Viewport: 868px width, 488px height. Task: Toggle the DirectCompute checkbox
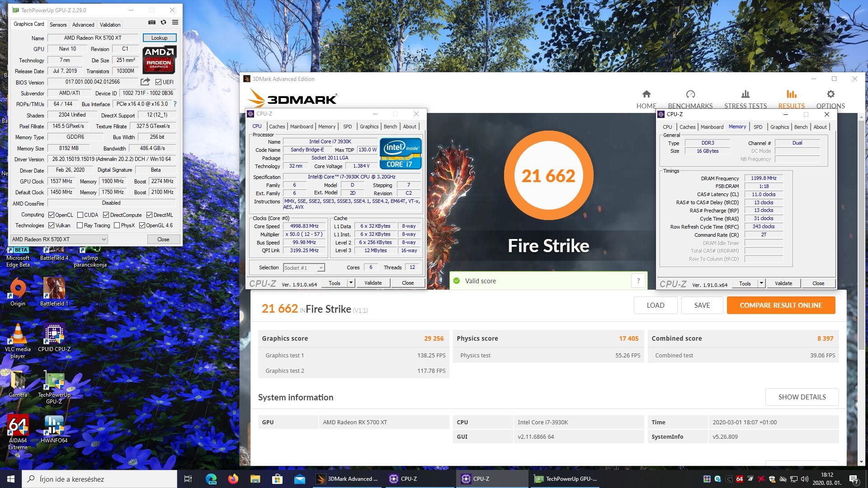[106, 215]
